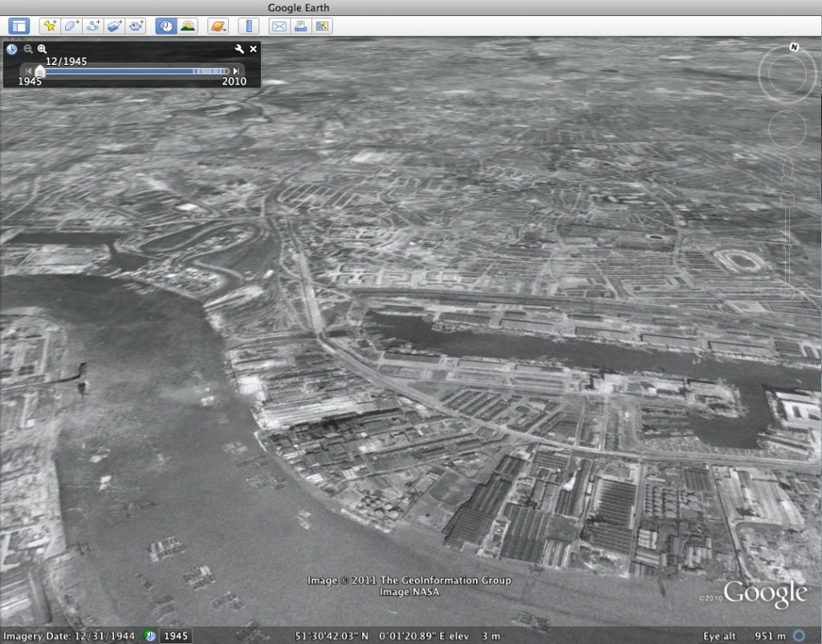Screen dimensions: 822x644
Task: Step to the previous imagery date
Action: tap(29, 71)
